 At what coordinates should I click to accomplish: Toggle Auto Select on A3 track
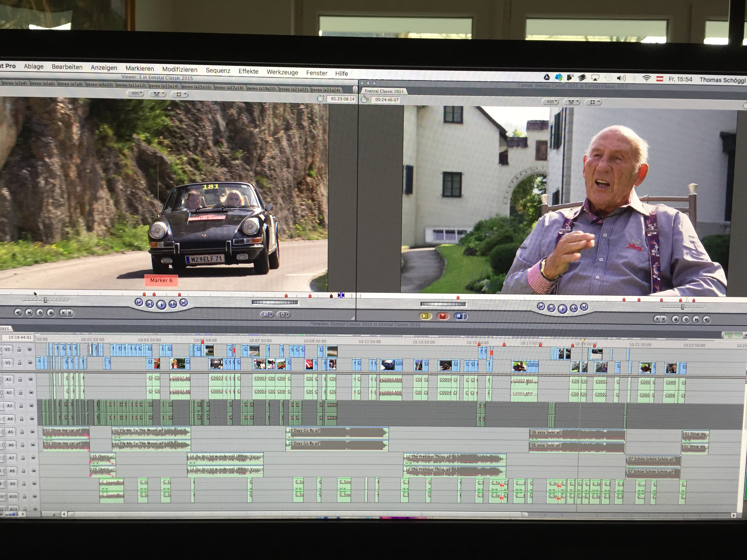(x=31, y=406)
